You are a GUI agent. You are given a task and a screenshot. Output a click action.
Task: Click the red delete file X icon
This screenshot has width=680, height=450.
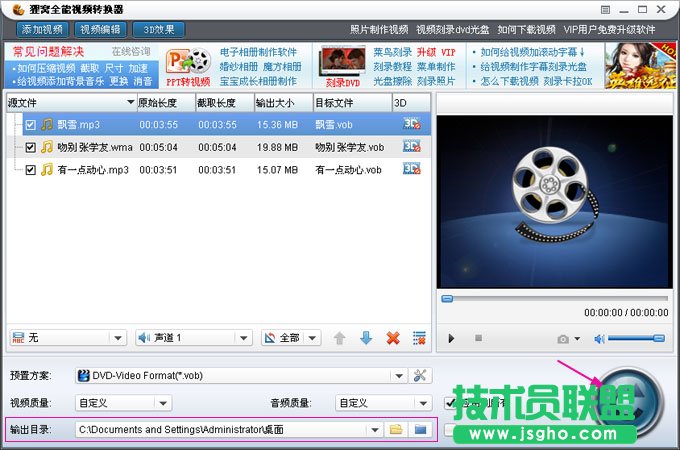coord(393,338)
